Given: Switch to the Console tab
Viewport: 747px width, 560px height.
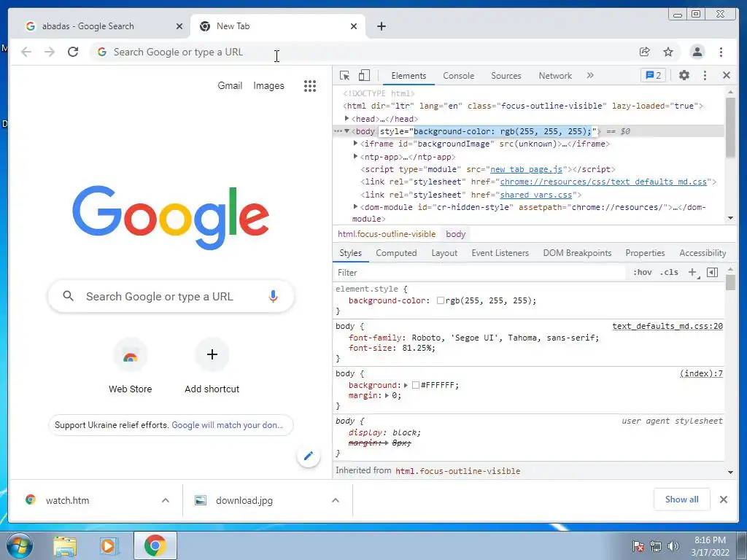Looking at the screenshot, I should click(x=458, y=76).
